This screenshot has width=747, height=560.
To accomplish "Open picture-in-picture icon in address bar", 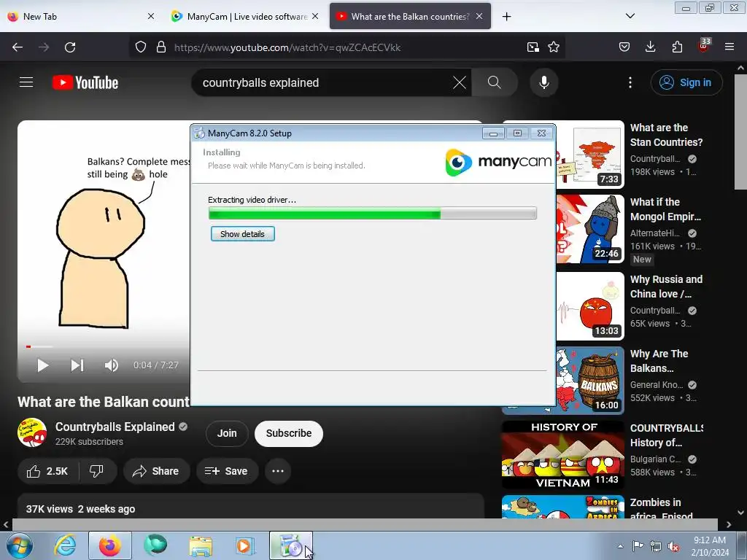I will pyautogui.click(x=533, y=47).
